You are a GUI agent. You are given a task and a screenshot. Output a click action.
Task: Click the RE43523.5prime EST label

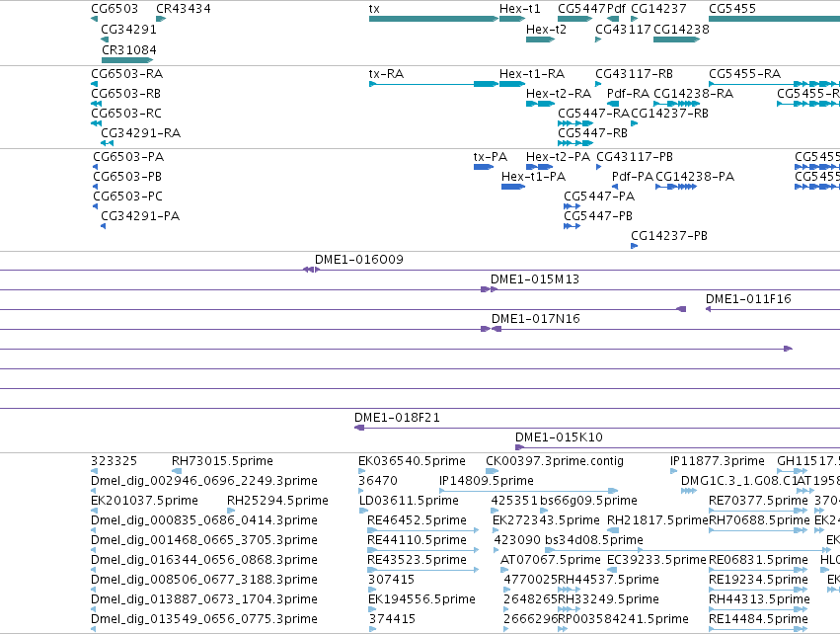(417, 560)
